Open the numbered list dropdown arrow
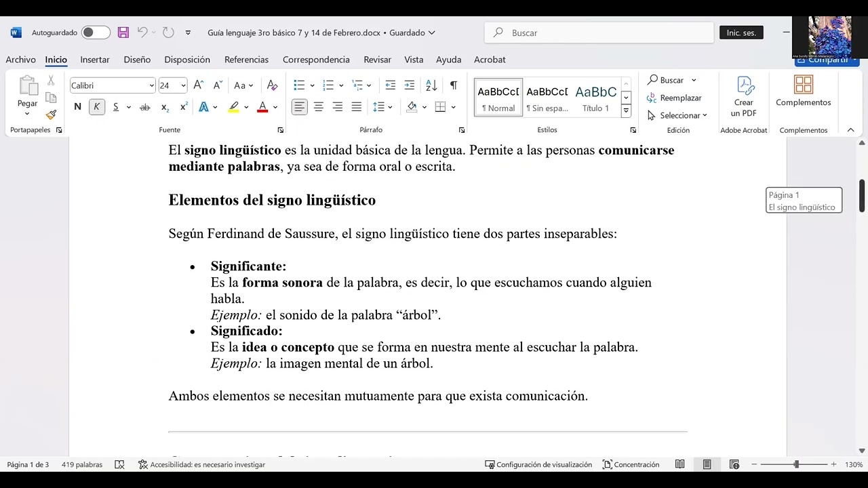Screen dimensions: 868x488 (341, 85)
